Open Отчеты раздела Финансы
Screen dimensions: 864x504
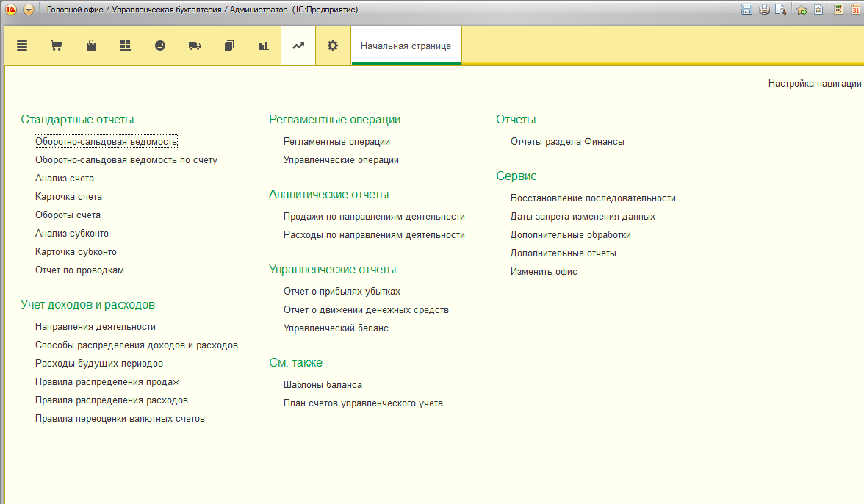567,142
